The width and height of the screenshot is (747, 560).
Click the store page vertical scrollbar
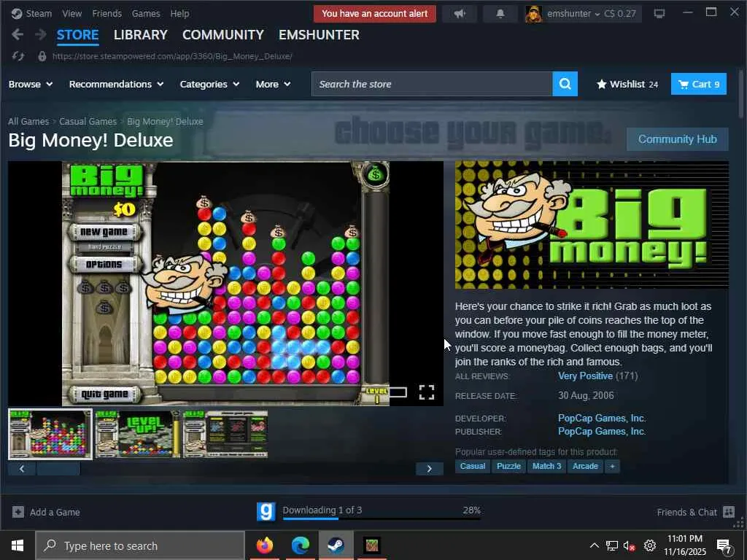tap(741, 94)
